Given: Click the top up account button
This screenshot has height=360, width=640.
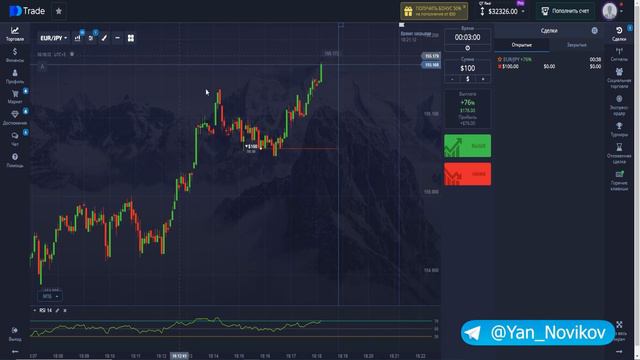Looking at the screenshot, I should (565, 11).
